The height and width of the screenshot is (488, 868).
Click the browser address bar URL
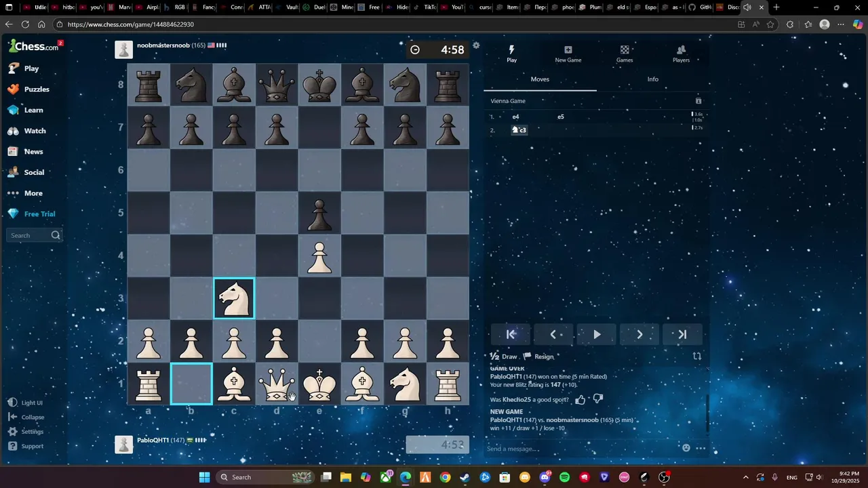[x=130, y=24]
